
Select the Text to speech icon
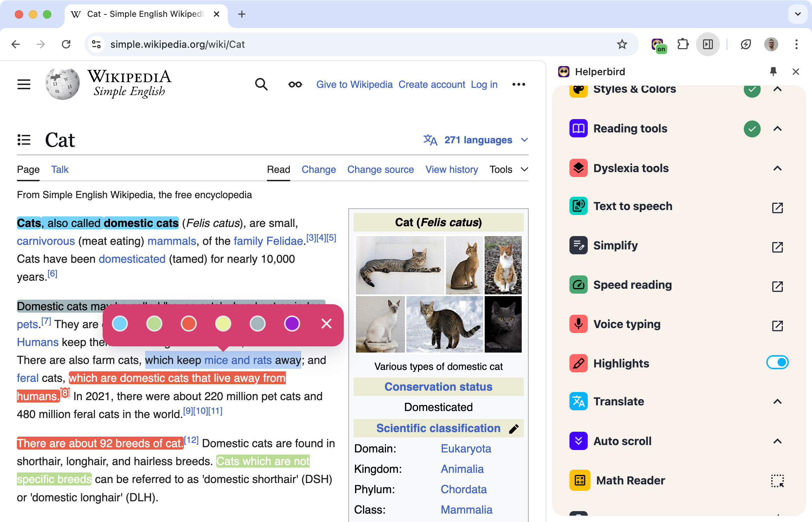coord(578,206)
